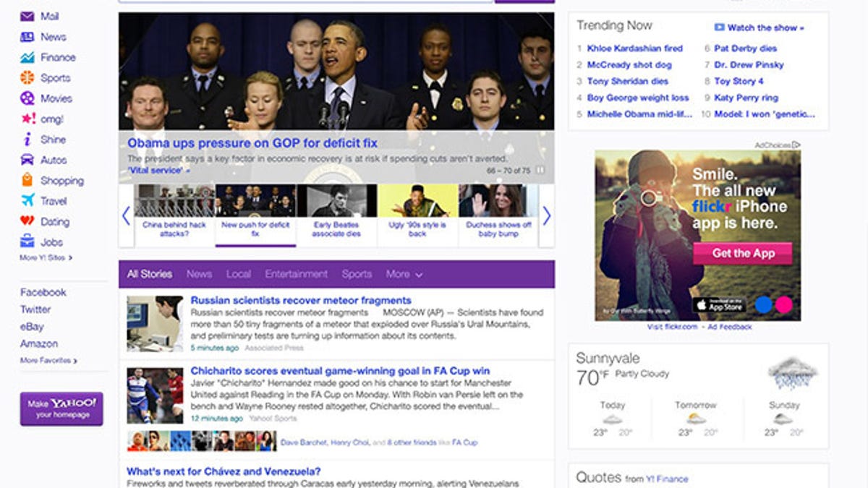868x488 pixels.
Task: Expand the More stories dropdown
Action: coord(404,274)
